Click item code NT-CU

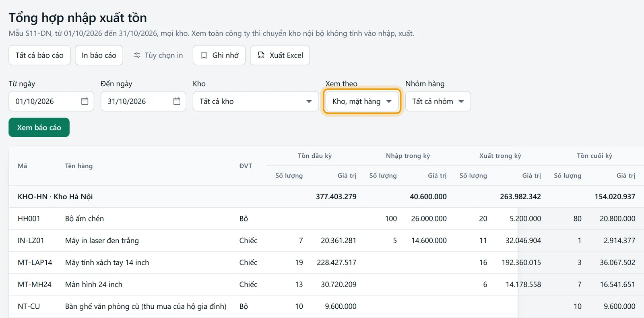29,306
